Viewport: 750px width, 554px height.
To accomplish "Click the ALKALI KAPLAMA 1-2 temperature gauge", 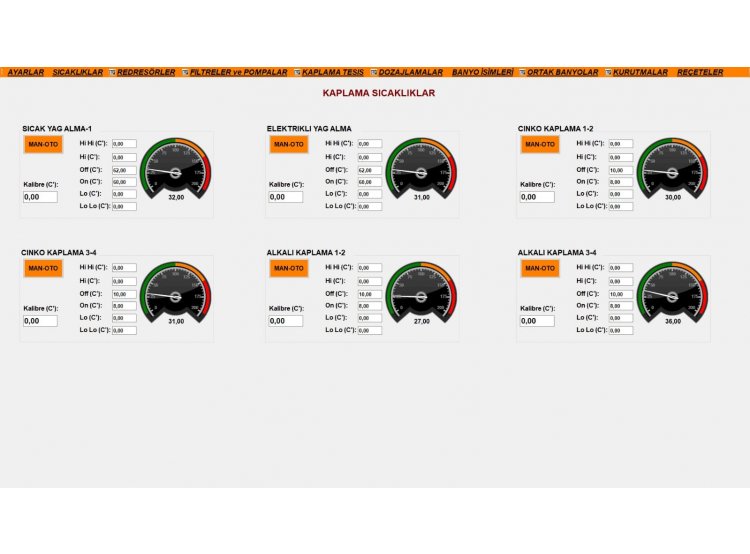I will tap(421, 294).
